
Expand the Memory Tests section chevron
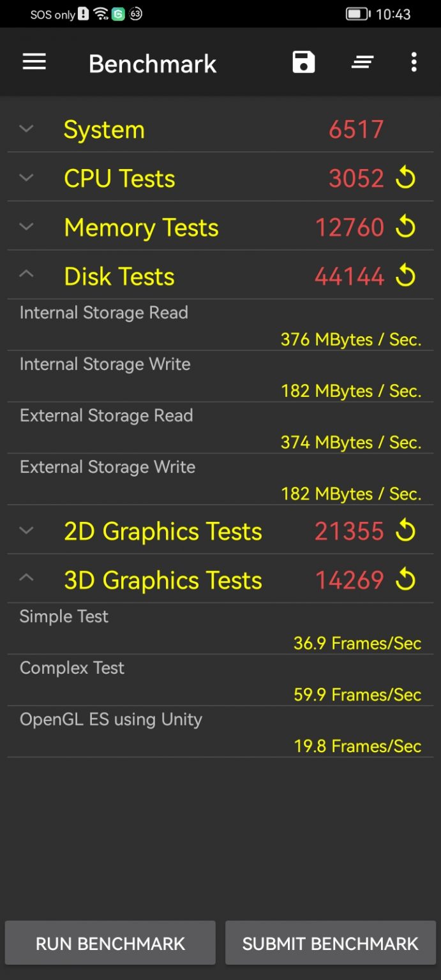point(26,226)
